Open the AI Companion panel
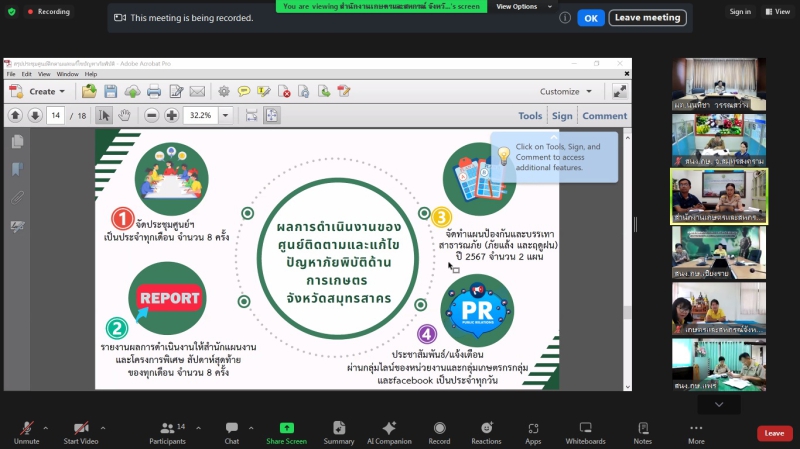800x449 pixels. coord(389,428)
